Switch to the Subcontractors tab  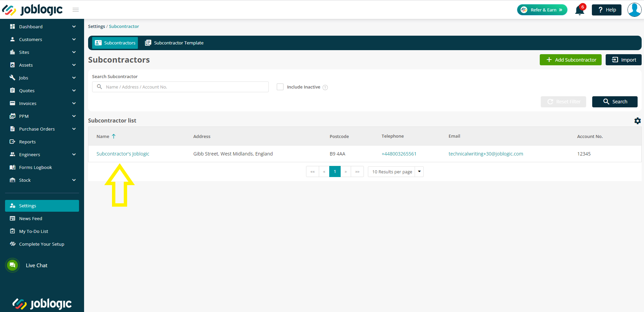tap(115, 43)
